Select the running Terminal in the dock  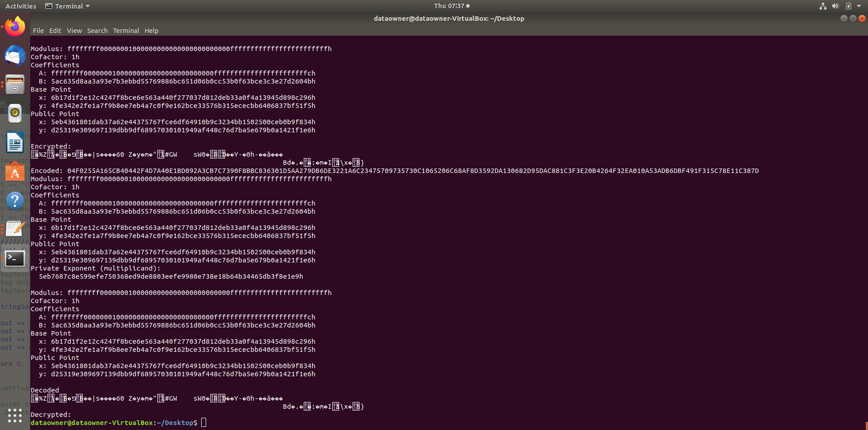15,258
